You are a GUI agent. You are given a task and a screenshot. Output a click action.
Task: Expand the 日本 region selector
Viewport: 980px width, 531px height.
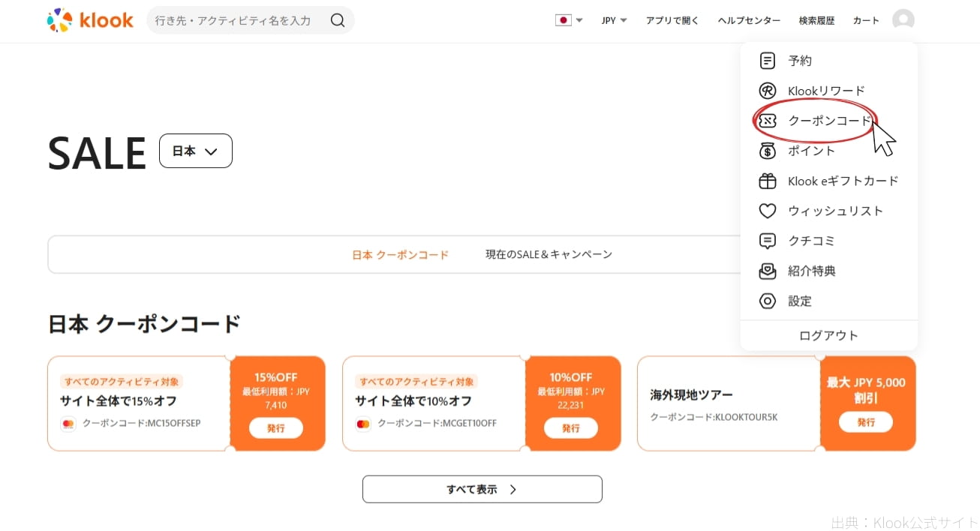click(196, 151)
